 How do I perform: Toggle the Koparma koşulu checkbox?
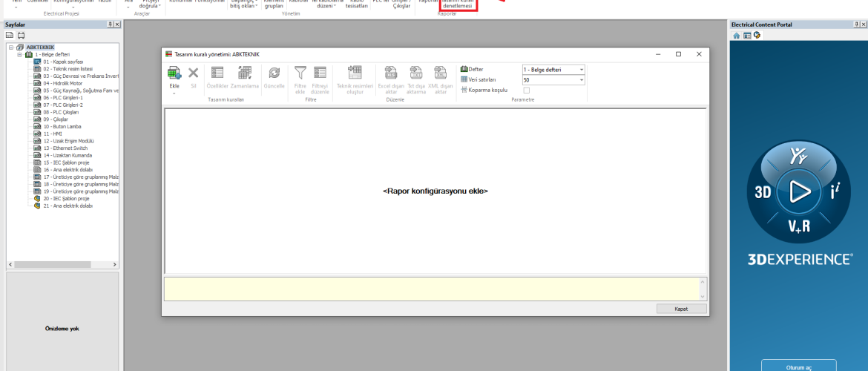point(527,90)
